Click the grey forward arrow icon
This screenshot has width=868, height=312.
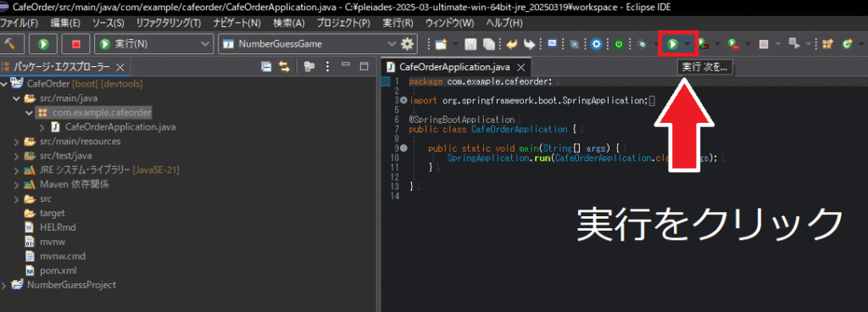tap(530, 44)
